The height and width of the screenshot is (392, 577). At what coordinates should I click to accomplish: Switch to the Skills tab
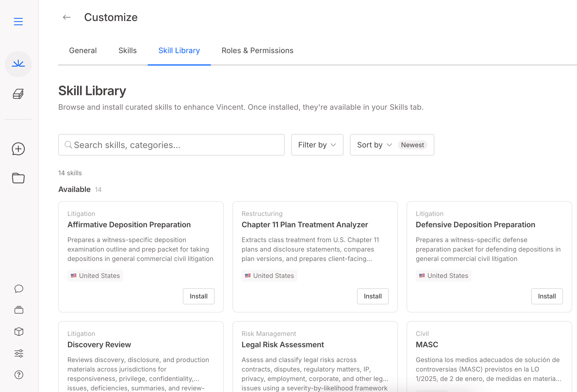pyautogui.click(x=128, y=50)
